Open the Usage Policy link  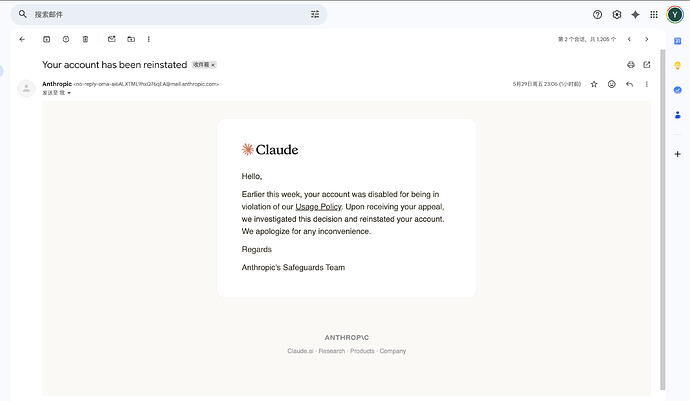(318, 206)
